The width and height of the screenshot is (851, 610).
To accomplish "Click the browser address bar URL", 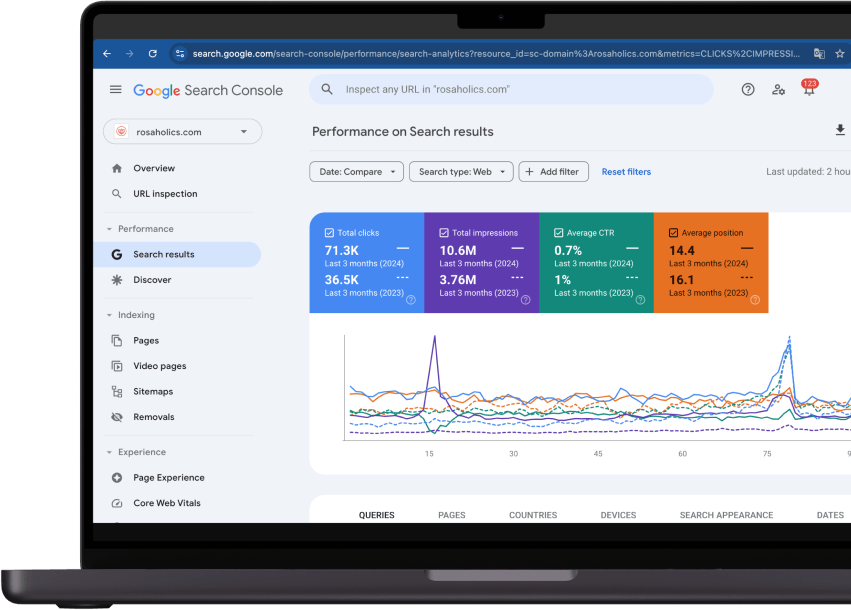I will [496, 54].
